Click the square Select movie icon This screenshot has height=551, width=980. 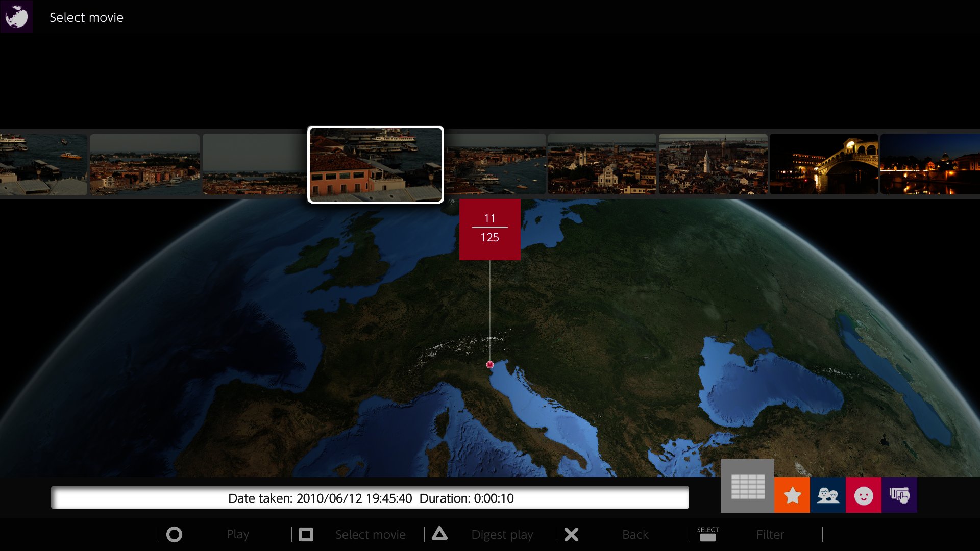click(306, 535)
